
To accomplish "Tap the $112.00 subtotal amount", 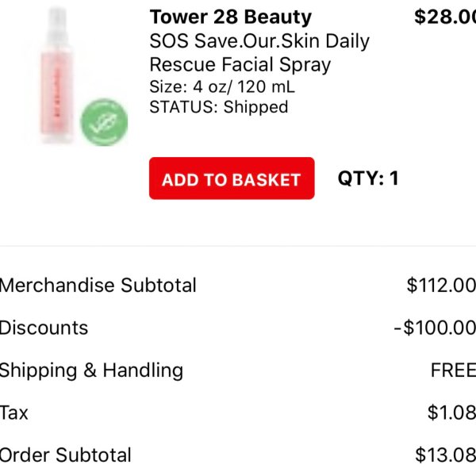I will pyautogui.click(x=441, y=286).
